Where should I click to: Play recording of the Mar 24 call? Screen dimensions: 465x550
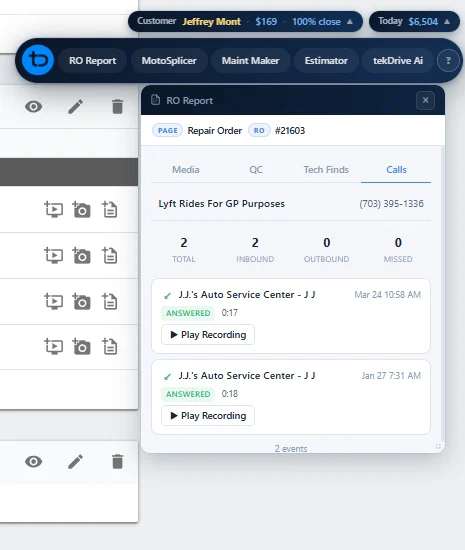[x=208, y=335]
